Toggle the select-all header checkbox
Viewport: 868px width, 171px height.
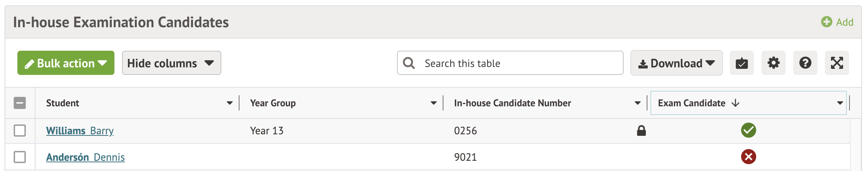tap(20, 103)
